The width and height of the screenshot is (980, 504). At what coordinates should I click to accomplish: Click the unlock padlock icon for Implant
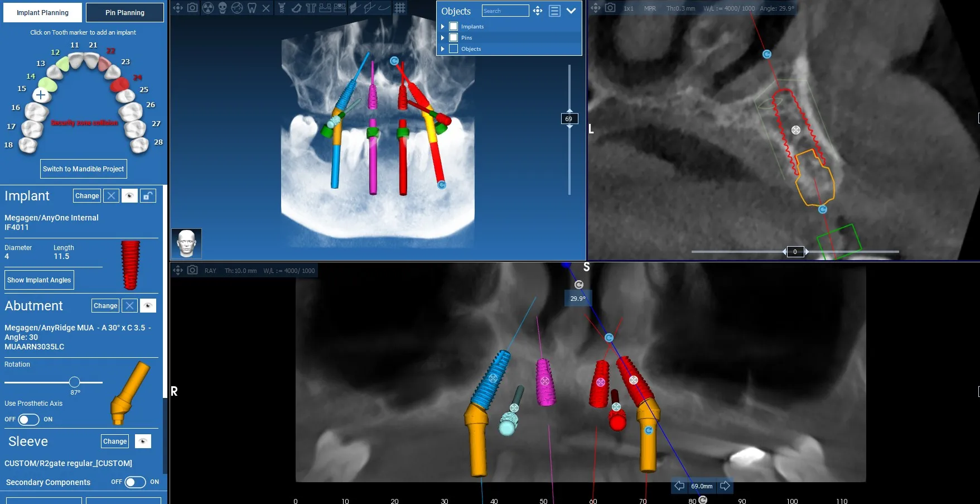pyautogui.click(x=148, y=196)
